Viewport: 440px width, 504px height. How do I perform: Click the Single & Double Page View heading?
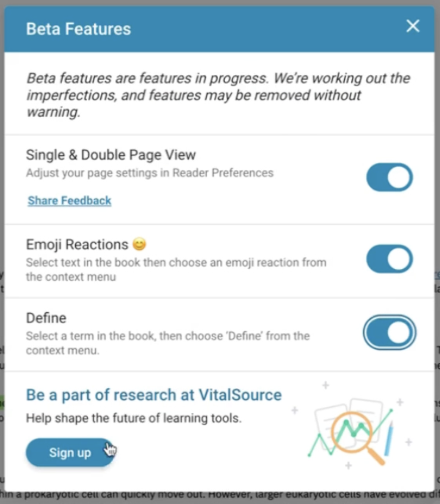click(111, 155)
